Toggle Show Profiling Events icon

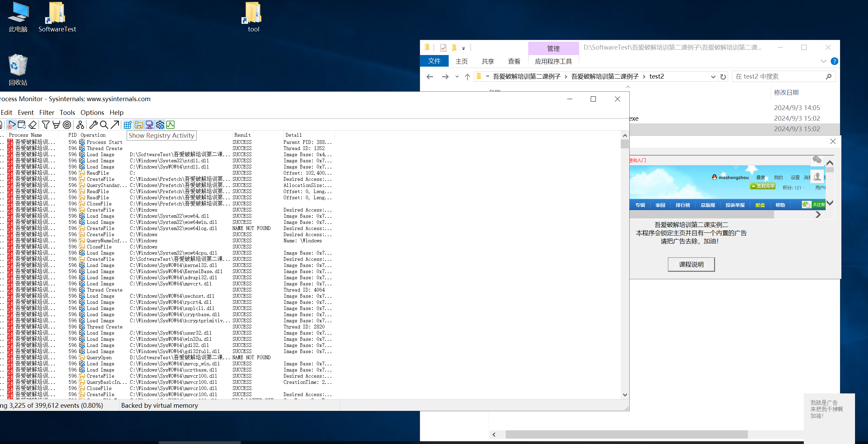(170, 125)
